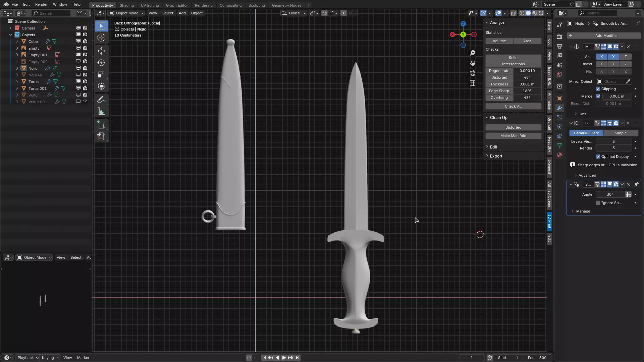Click the Add Modifier button
This screenshot has width=644, height=362.
pyautogui.click(x=604, y=36)
